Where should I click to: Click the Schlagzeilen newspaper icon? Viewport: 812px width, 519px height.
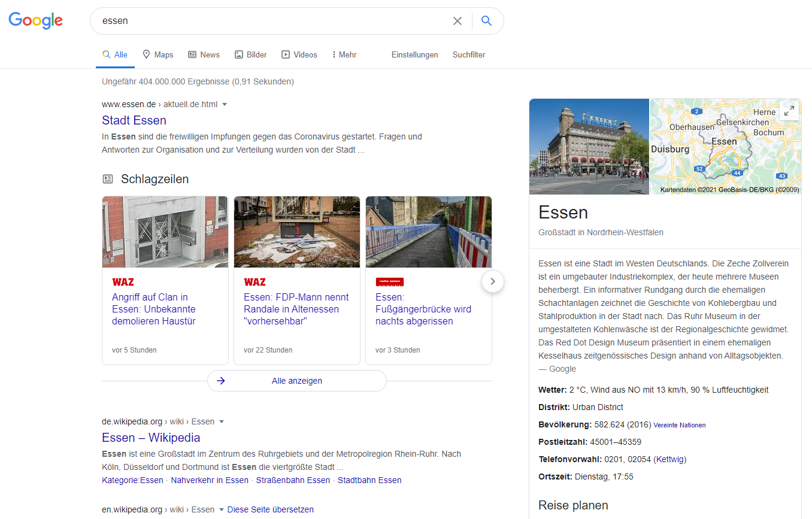[108, 179]
